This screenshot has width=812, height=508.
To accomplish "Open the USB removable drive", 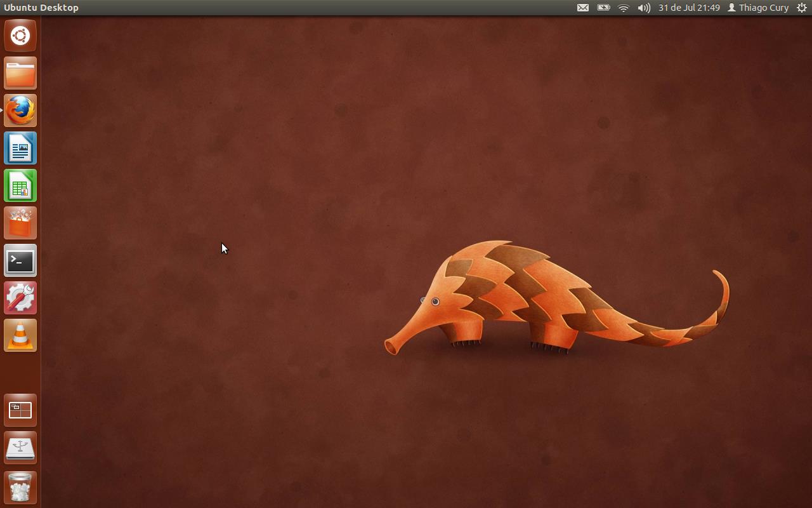I will tap(20, 448).
